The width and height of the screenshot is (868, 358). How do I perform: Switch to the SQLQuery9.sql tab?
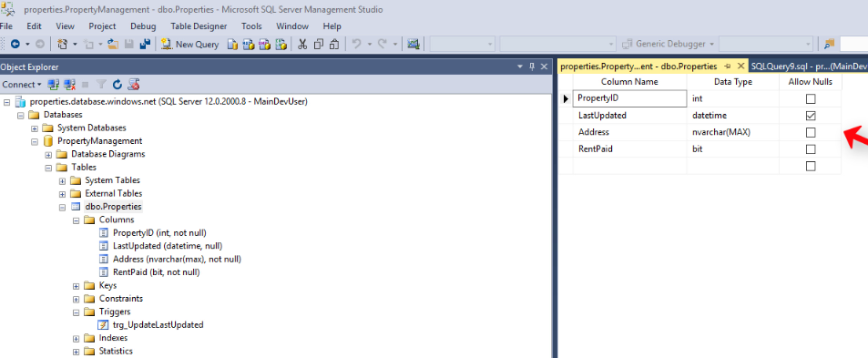click(x=808, y=66)
